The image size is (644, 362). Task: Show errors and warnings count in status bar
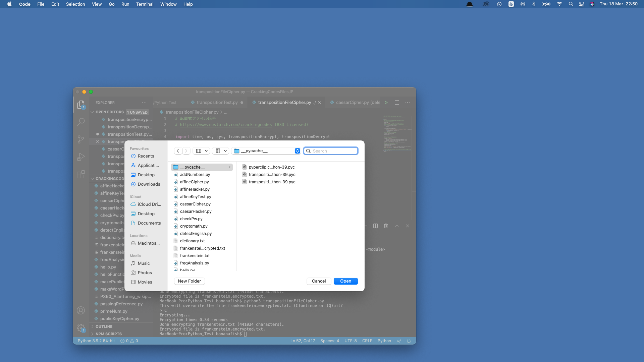pyautogui.click(x=129, y=341)
